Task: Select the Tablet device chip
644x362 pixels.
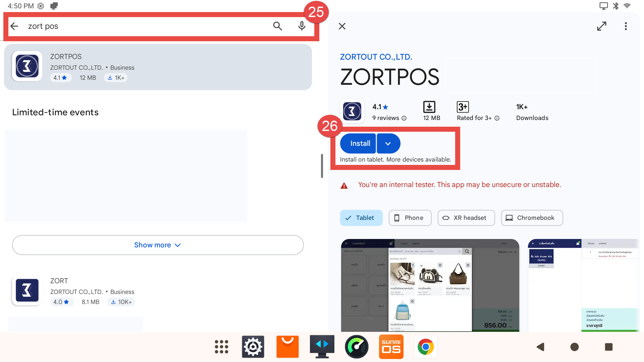Action: 361,218
